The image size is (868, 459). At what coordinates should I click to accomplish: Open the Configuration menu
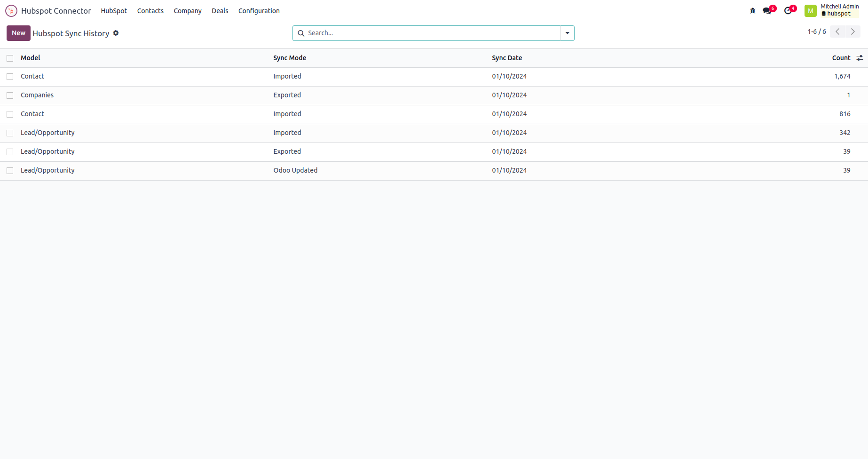(259, 11)
